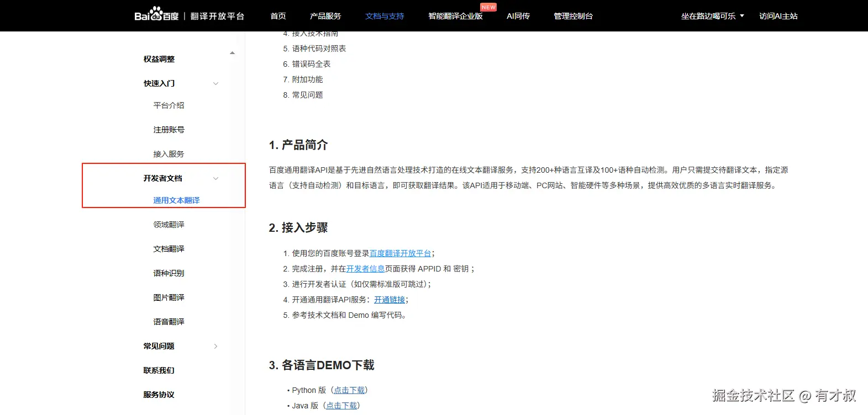Click the sidebar scroll-up arrow

232,53
